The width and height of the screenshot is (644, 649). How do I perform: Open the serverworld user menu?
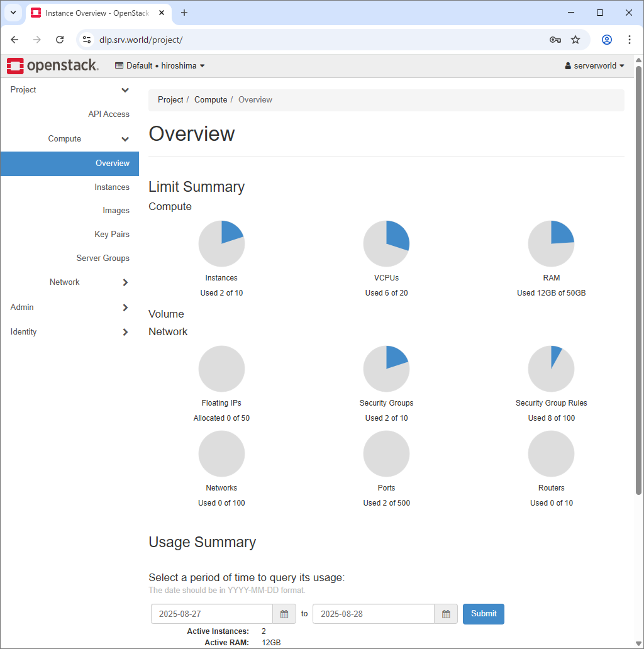[x=595, y=66]
